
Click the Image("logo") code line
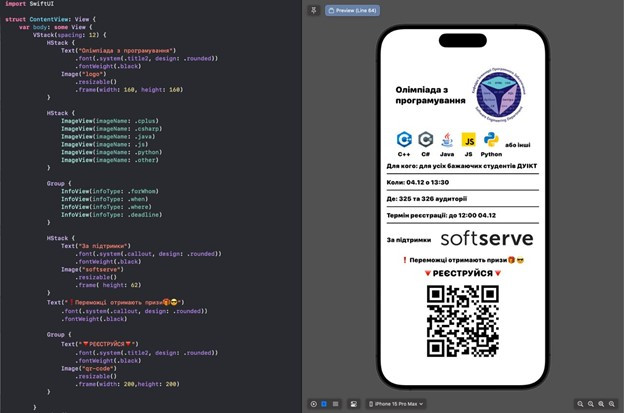point(84,74)
